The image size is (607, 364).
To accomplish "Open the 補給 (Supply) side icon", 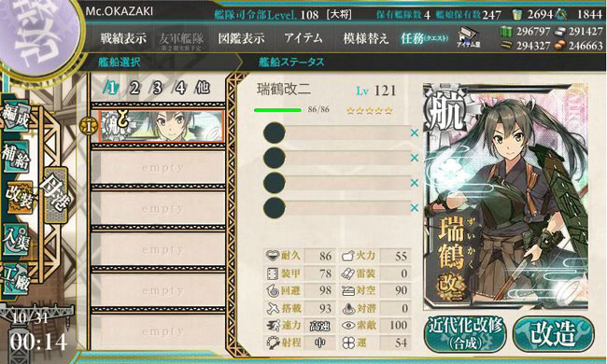I will (16, 157).
